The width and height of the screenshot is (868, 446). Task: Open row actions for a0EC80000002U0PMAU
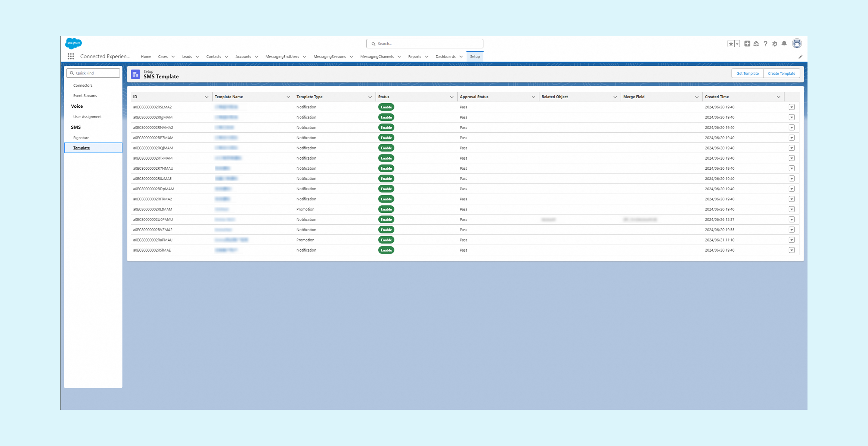click(791, 219)
